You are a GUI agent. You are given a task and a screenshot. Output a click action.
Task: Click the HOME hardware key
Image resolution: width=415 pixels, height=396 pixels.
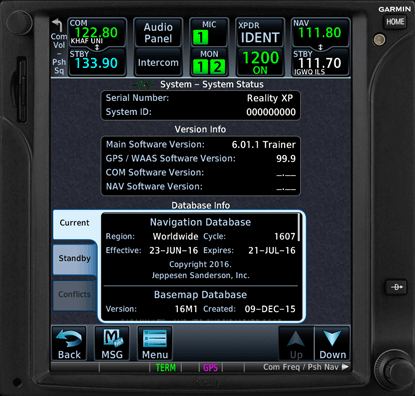[x=395, y=22]
